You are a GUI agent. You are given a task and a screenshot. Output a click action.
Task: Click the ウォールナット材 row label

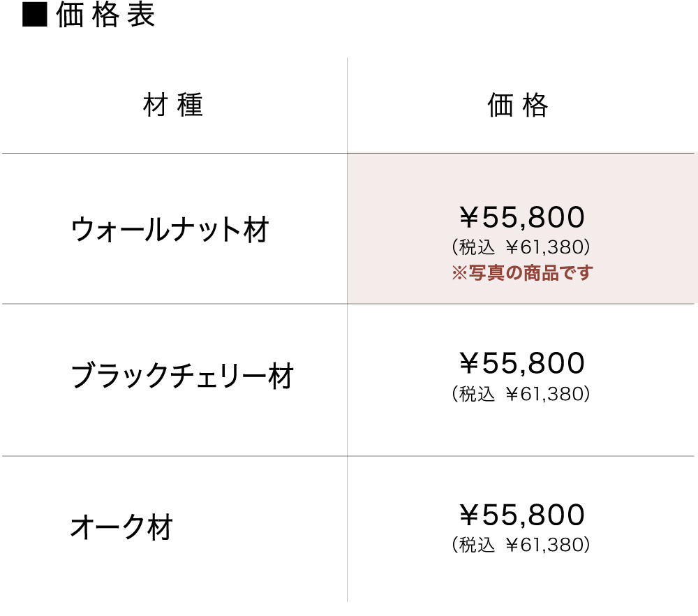coord(170,229)
